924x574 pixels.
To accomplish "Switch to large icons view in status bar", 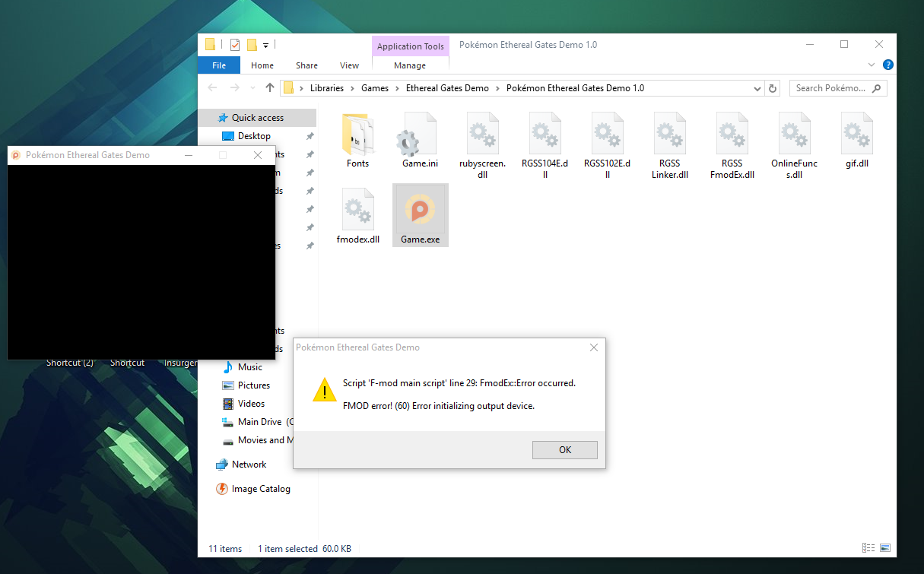I will pos(884,548).
